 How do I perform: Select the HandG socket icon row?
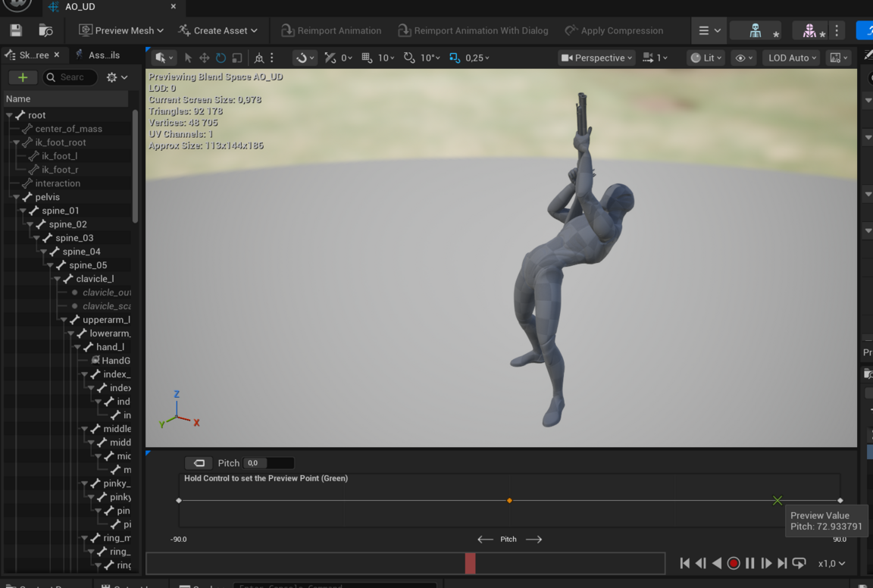click(95, 360)
